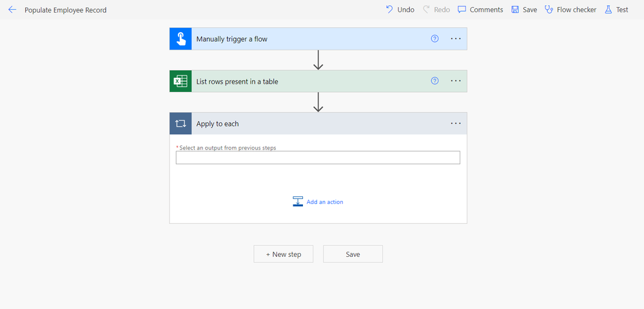Open help for List rows present in a table
The image size is (644, 309).
(434, 81)
